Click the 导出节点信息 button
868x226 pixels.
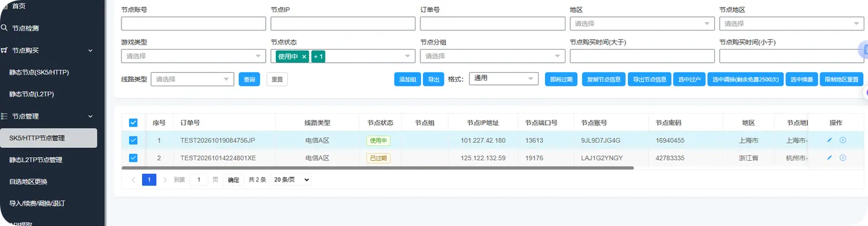tap(650, 79)
